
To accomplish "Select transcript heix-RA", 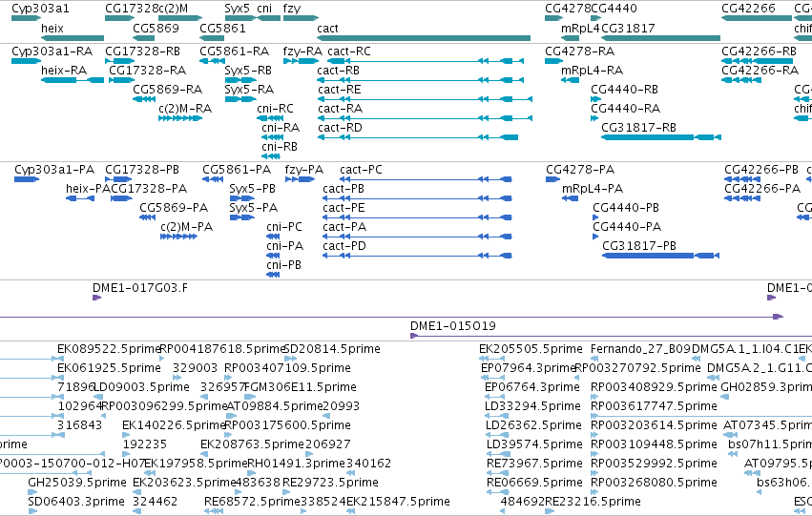I will pos(64,71).
